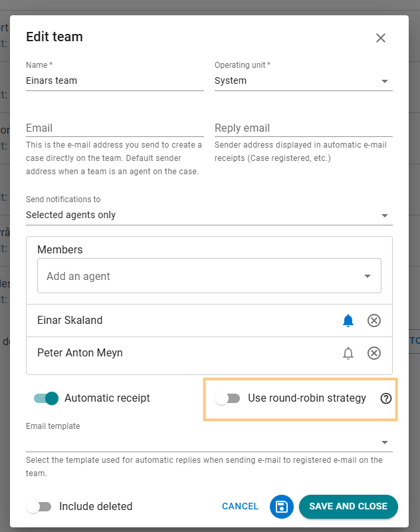420x532 pixels.
Task: Expand Send notifications to dropdown
Action: coord(209,215)
